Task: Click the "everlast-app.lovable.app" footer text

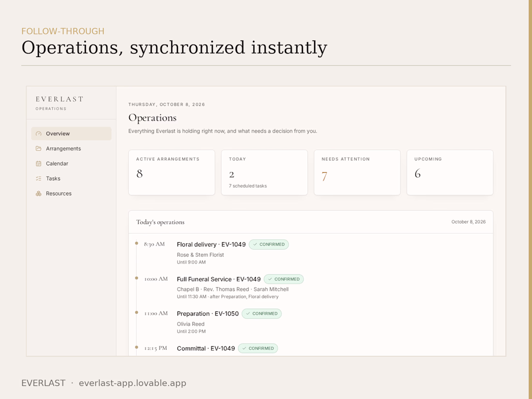Action: [x=133, y=383]
